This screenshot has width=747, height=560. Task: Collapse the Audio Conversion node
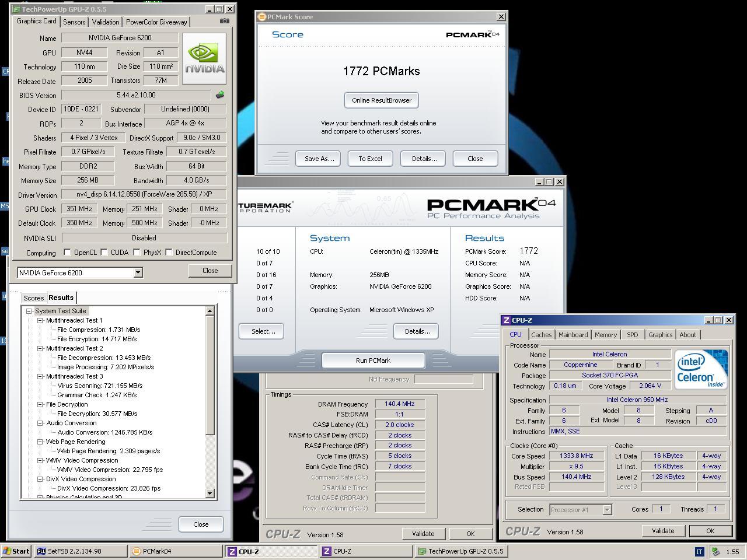pyautogui.click(x=40, y=423)
